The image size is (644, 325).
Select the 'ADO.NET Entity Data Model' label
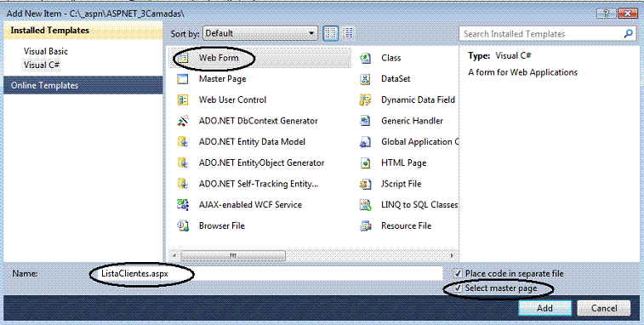[x=252, y=142]
